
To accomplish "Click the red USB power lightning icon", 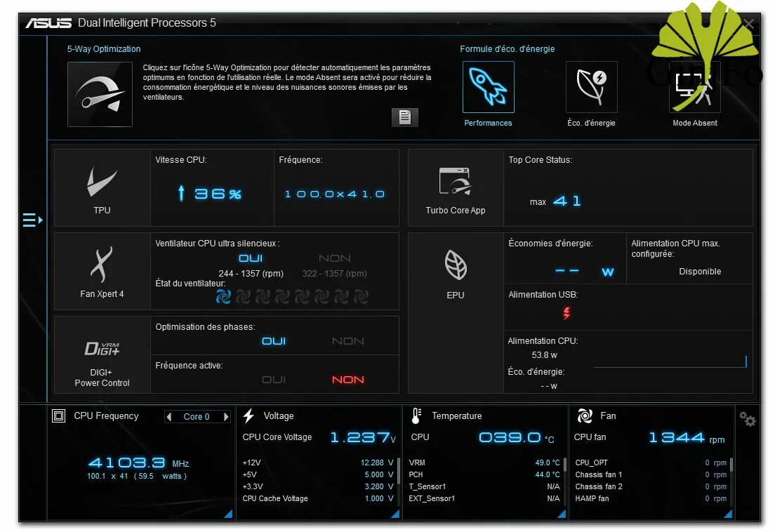I will click(x=567, y=313).
